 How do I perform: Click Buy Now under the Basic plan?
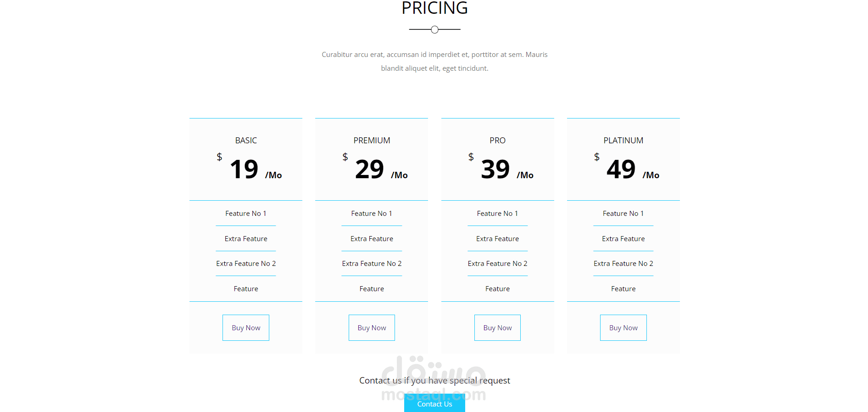[246, 327]
